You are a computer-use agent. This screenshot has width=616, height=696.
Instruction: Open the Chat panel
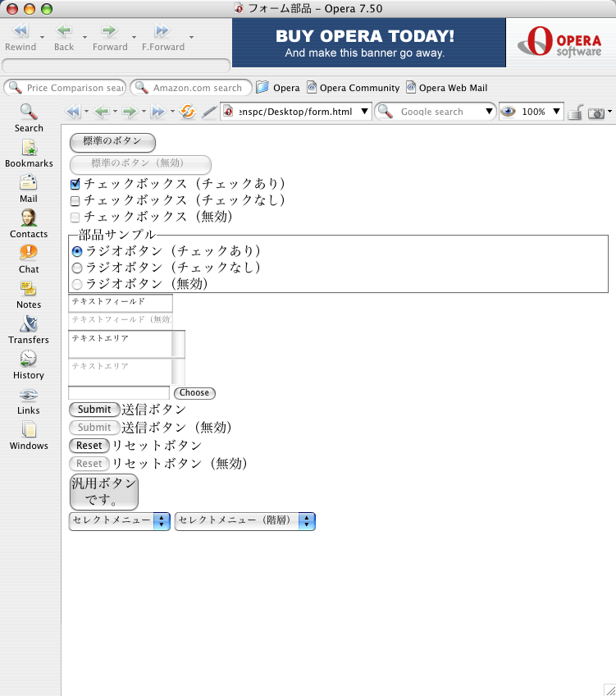coord(29,259)
